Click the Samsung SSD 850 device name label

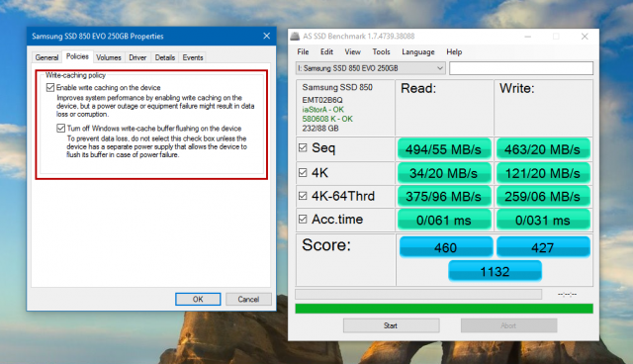point(337,87)
